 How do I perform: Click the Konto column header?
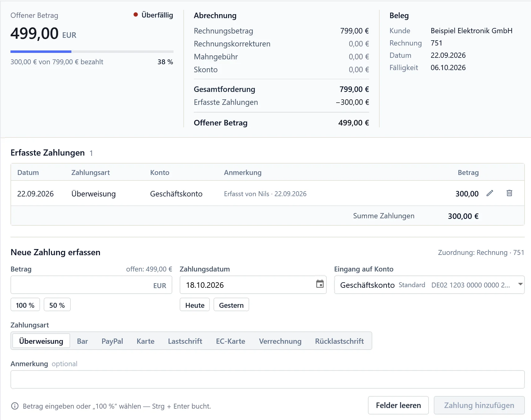pos(160,172)
